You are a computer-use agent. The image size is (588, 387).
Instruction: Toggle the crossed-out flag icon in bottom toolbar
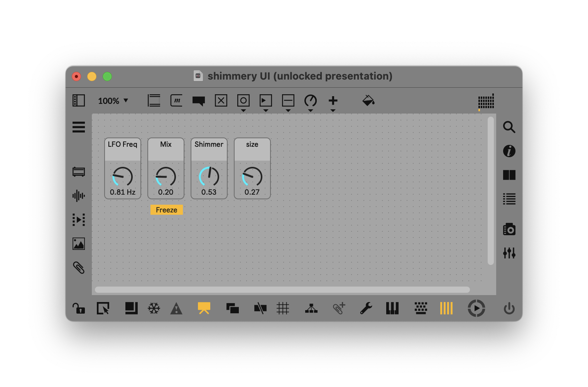pos(260,308)
